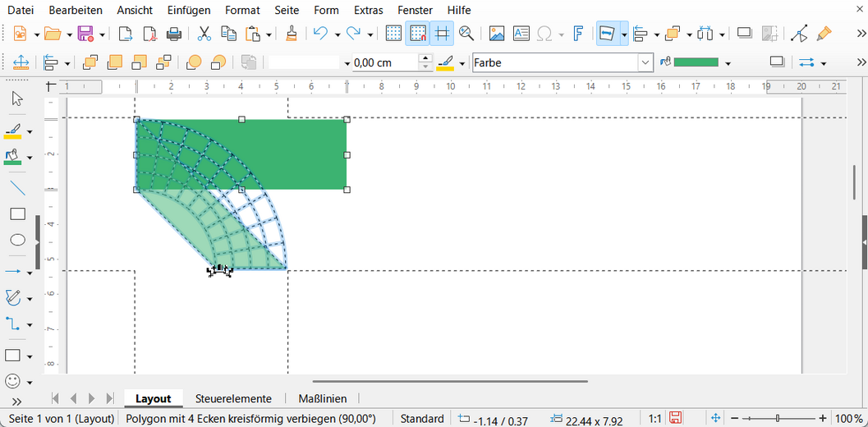Expand the green fill color dropdown arrow
The image size is (868, 427).
pos(728,63)
